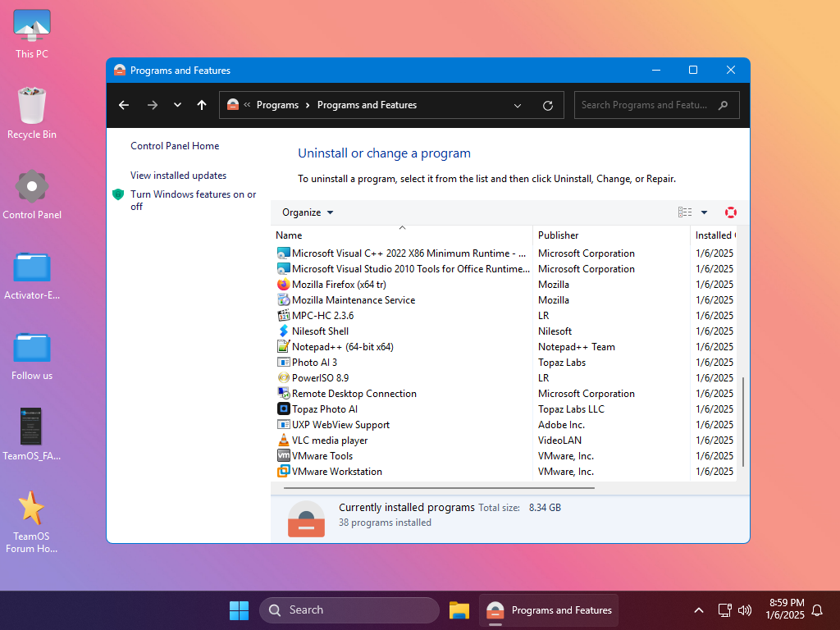Viewport: 840px width, 630px height.
Task: Select Programs in the breadcrumb path
Action: (277, 105)
